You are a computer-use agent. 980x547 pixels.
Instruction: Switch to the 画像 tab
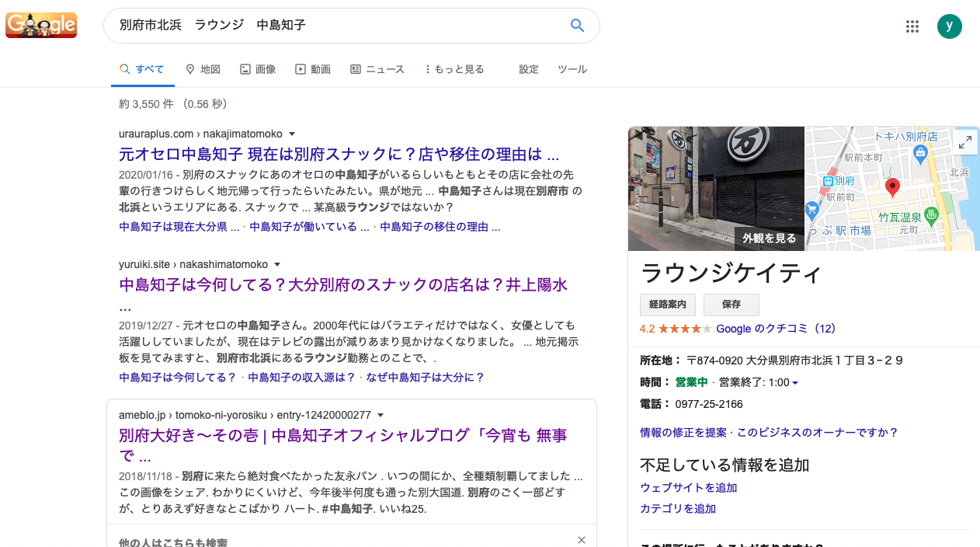(258, 69)
